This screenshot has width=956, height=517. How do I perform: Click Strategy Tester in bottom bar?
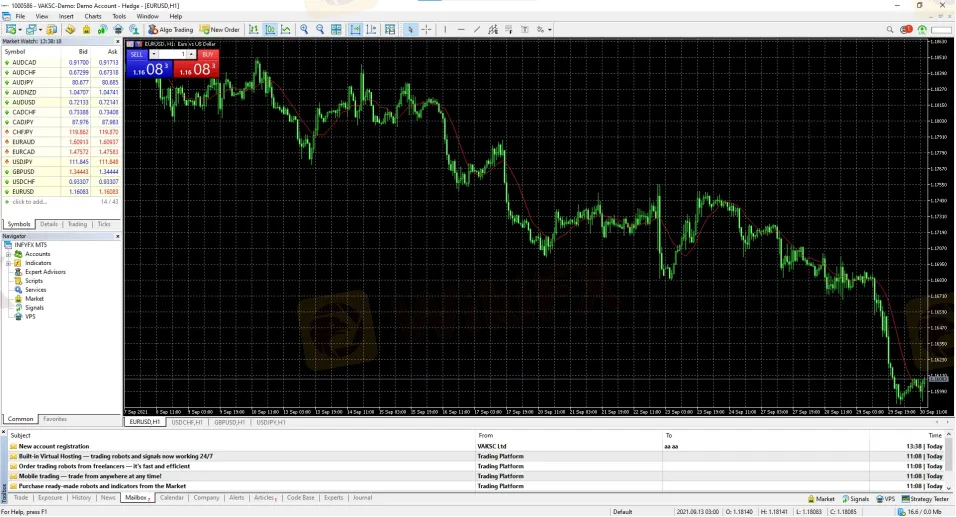tap(926, 499)
